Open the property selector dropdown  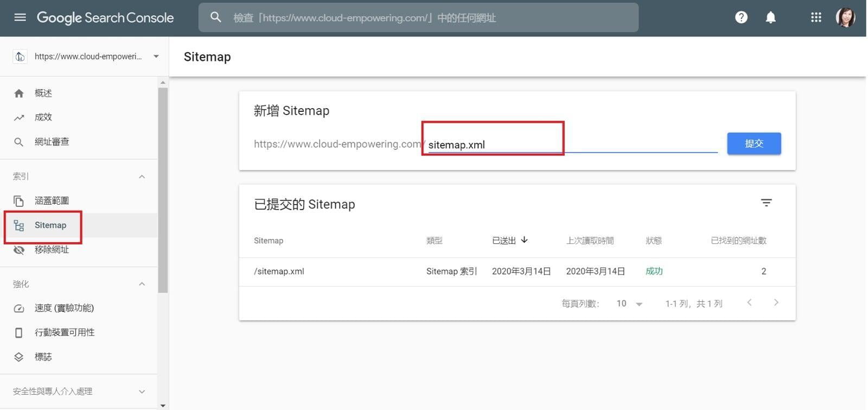click(x=156, y=56)
